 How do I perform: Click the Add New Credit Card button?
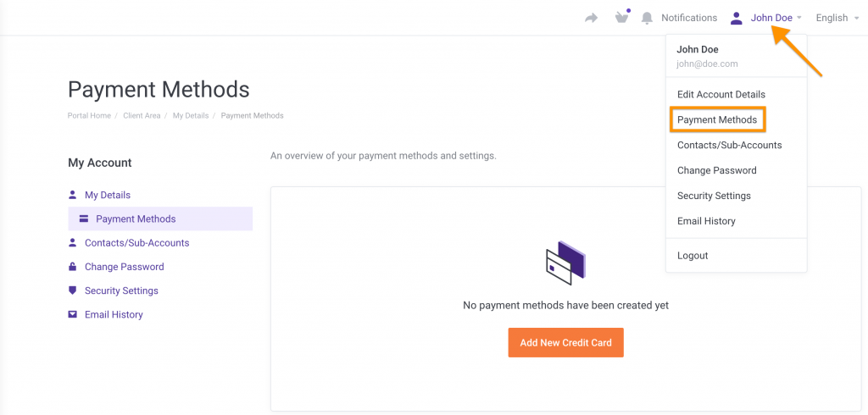click(565, 343)
